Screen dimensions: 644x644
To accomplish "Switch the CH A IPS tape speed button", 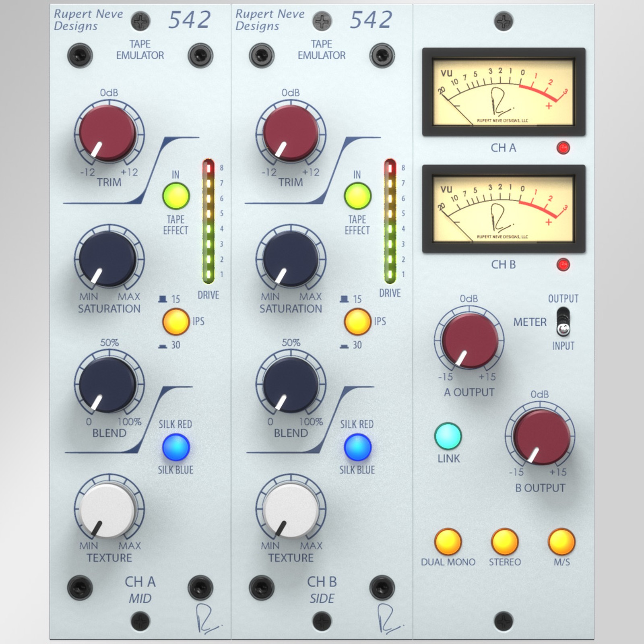I will (176, 322).
